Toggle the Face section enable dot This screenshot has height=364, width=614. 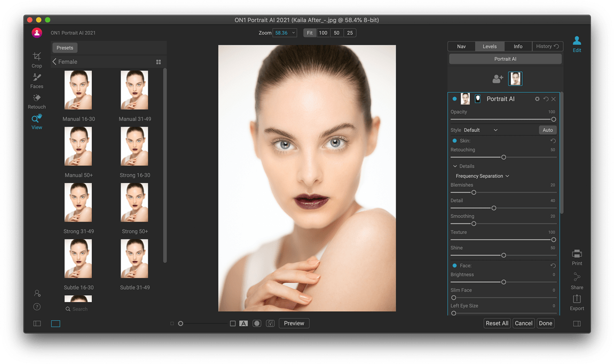click(x=454, y=265)
